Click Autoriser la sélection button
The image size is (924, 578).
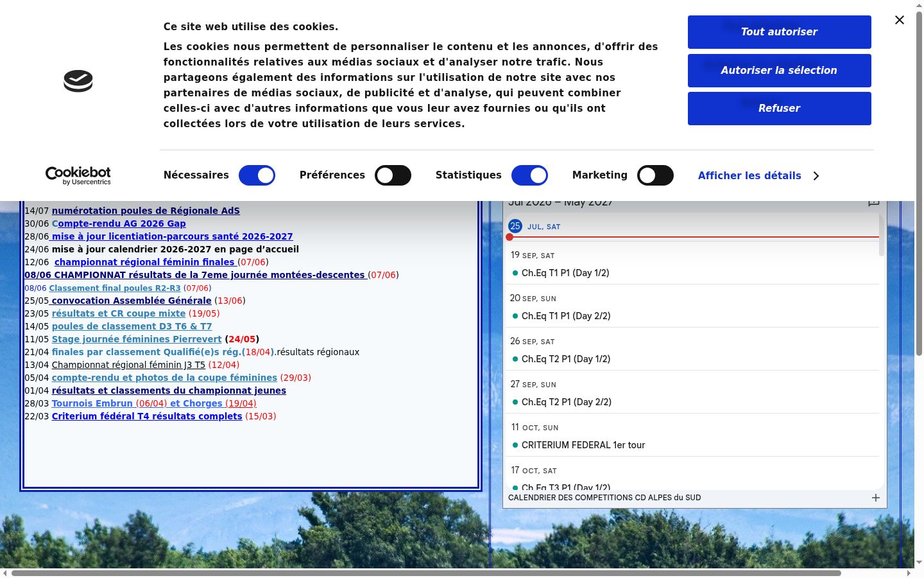779,71
